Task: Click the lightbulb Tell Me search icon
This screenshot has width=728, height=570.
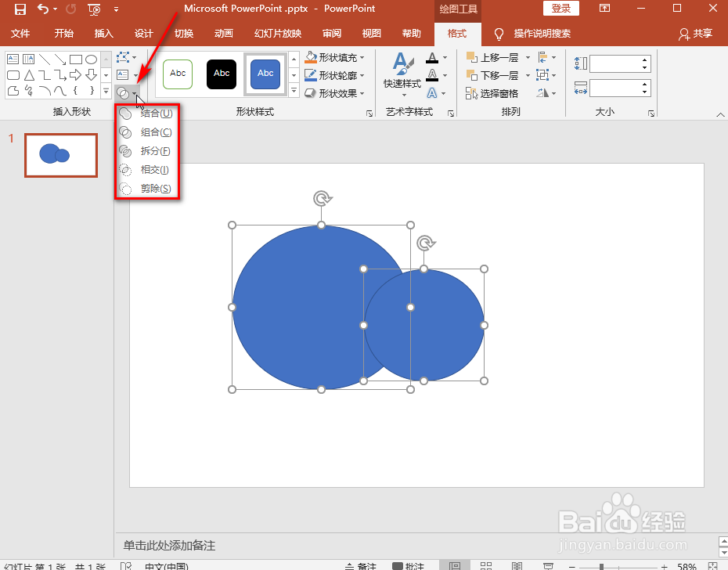Action: click(x=499, y=34)
